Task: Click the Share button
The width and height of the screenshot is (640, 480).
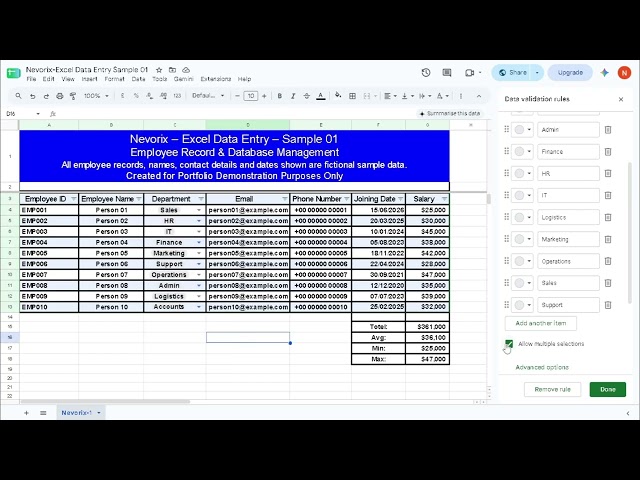Action: click(x=513, y=73)
